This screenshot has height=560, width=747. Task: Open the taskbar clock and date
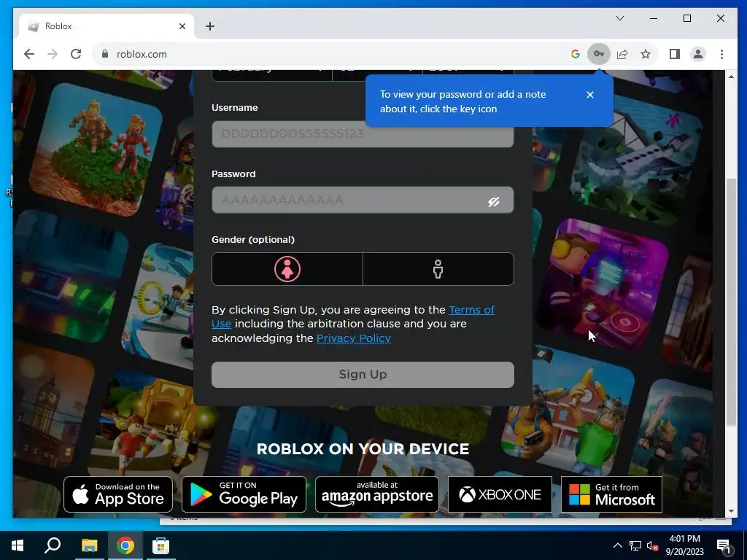[x=684, y=545]
